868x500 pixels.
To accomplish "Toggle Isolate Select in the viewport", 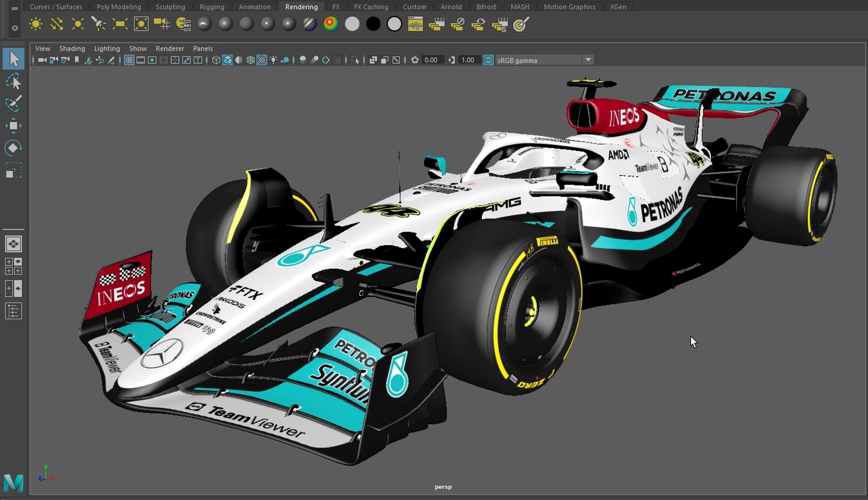I will click(x=355, y=60).
